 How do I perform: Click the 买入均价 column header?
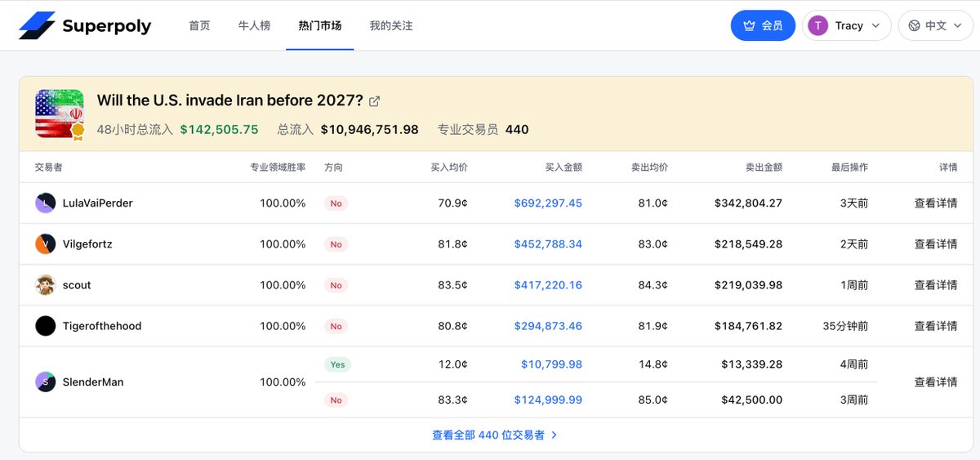[449, 167]
